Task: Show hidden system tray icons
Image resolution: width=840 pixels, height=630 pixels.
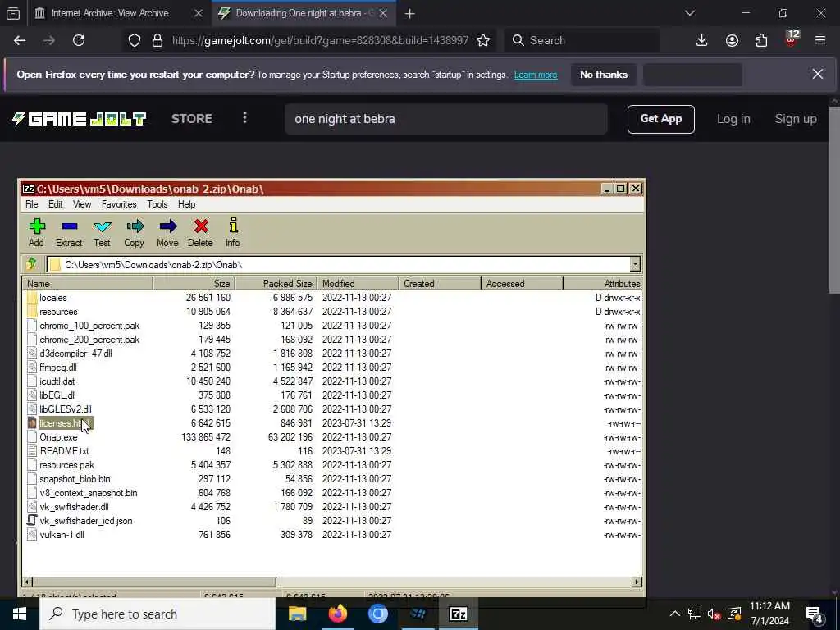Action: tap(675, 614)
